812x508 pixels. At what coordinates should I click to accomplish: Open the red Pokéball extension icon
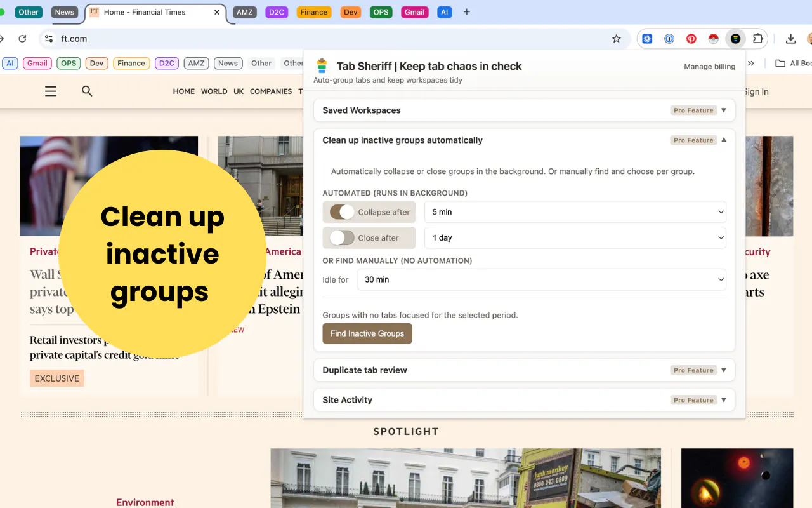pos(714,39)
